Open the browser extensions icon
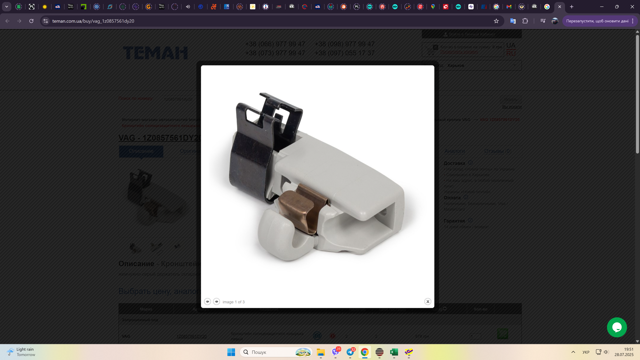This screenshot has height=360, width=640. (525, 21)
